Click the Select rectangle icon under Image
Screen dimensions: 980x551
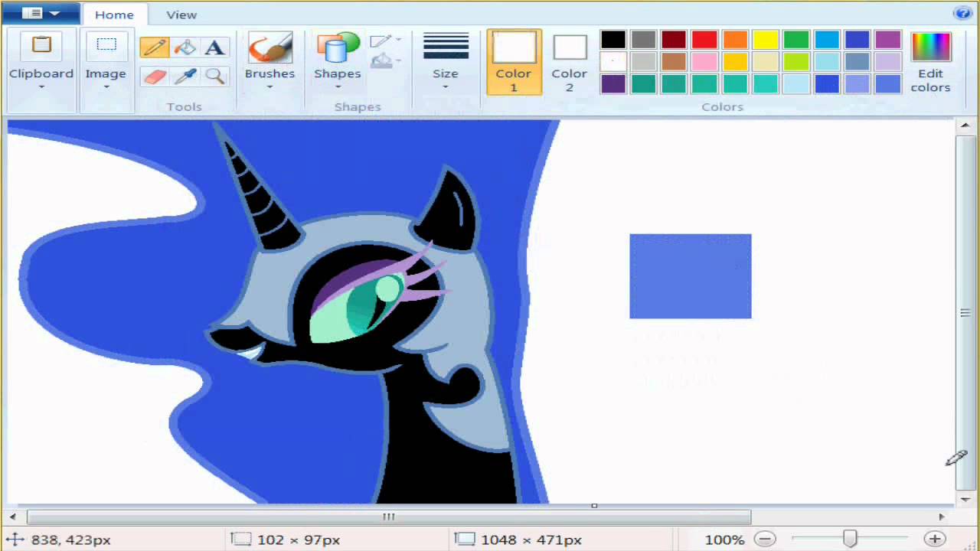[106, 44]
